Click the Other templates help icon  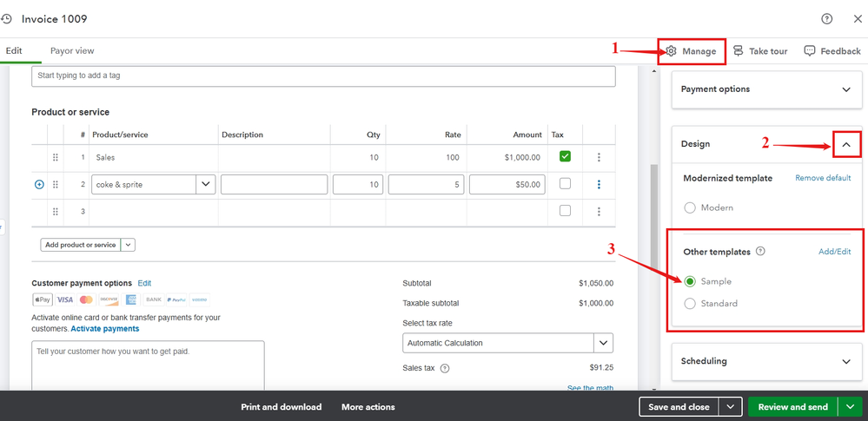pos(760,251)
